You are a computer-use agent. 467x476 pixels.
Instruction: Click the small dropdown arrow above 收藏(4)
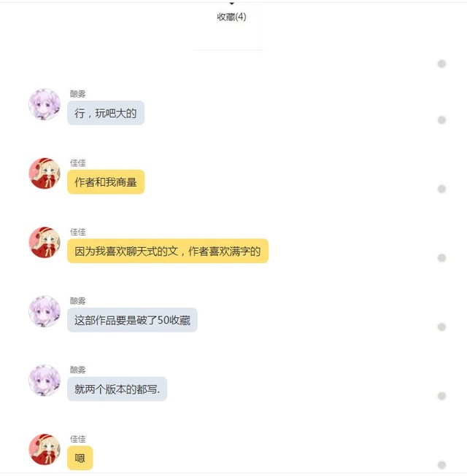point(232,4)
